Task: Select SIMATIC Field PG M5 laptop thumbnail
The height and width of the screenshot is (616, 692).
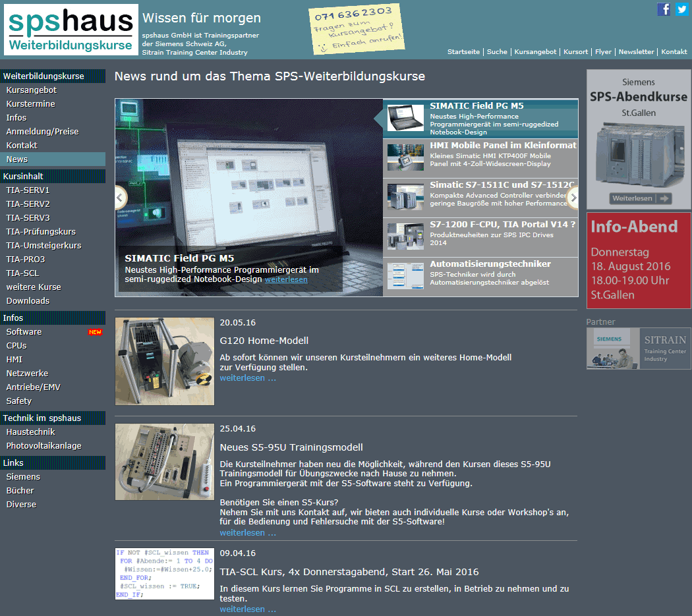Action: click(x=405, y=118)
